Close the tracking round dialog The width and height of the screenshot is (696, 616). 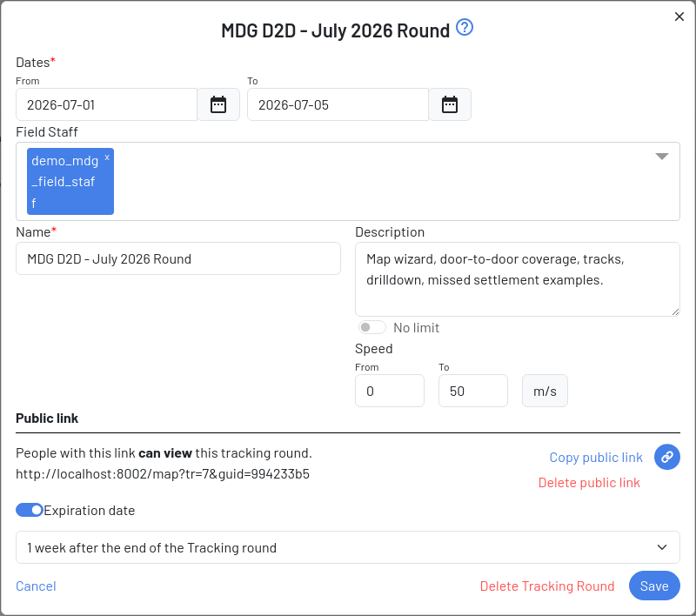coord(679,17)
